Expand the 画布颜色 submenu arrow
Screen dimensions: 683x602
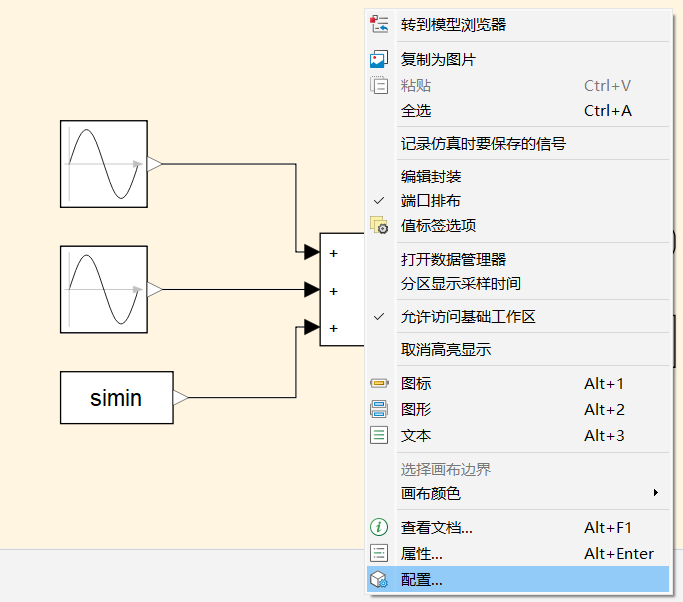(656, 493)
